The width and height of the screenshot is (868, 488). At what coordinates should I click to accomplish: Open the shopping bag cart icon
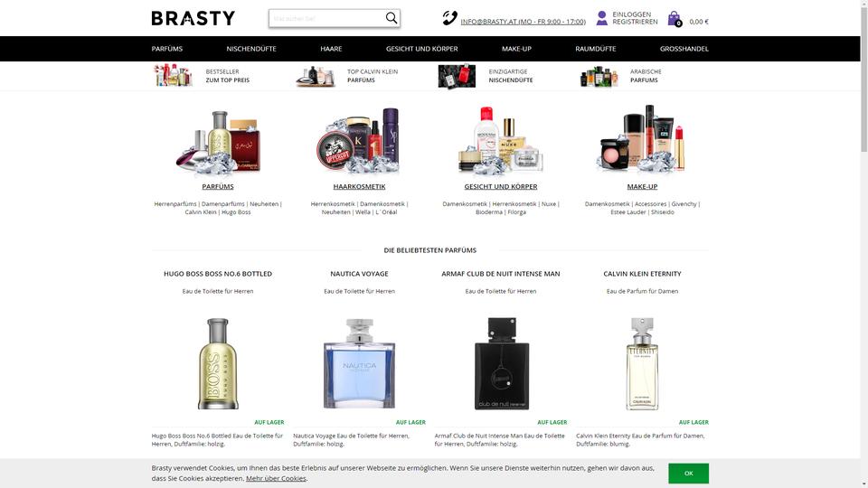(675, 19)
